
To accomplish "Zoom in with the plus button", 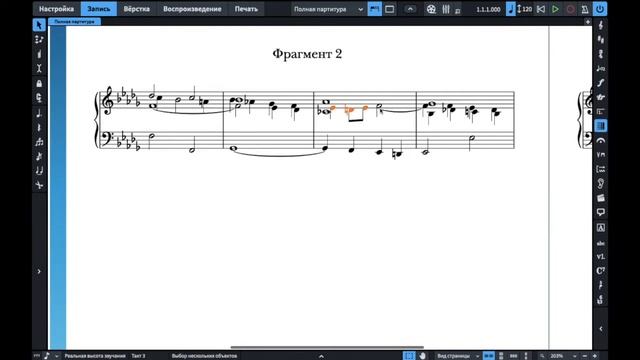I will tap(595, 356).
